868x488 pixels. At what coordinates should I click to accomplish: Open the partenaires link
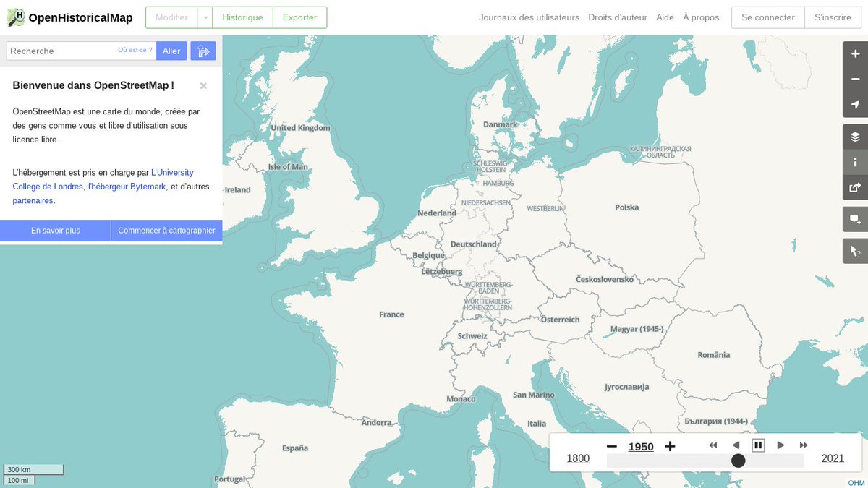(x=33, y=200)
